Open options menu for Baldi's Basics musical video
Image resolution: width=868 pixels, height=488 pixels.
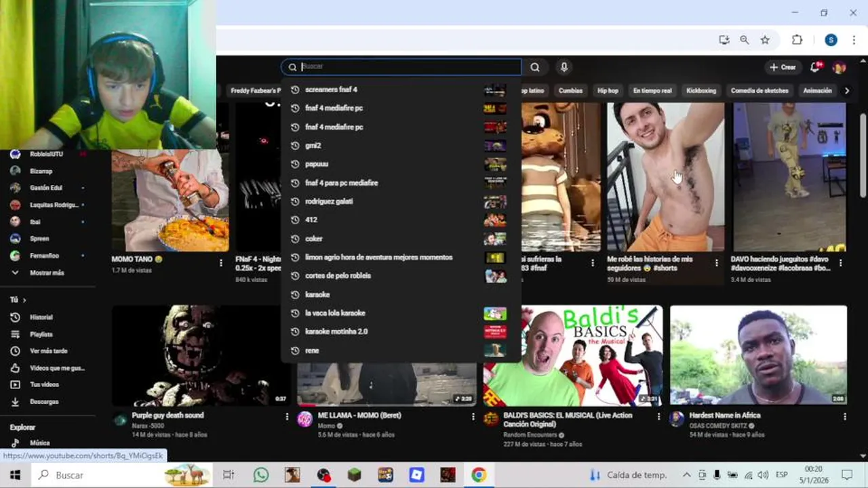pyautogui.click(x=658, y=417)
